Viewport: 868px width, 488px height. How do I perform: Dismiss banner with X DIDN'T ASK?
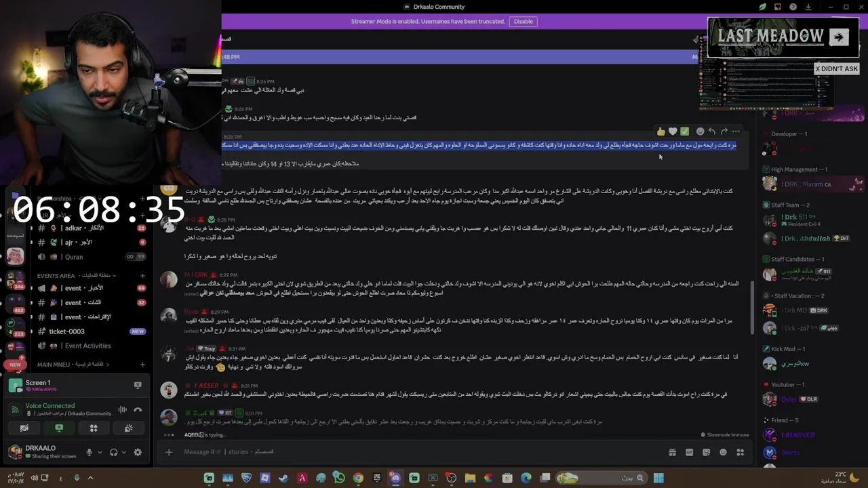(x=837, y=68)
